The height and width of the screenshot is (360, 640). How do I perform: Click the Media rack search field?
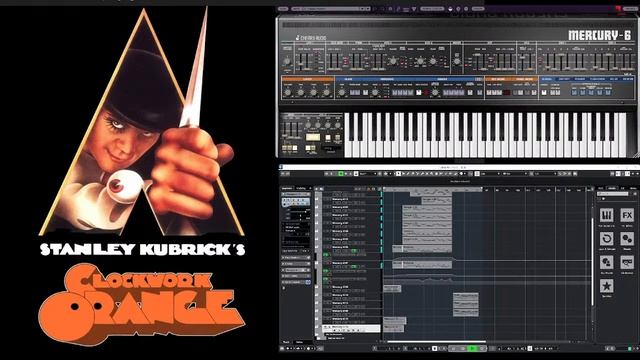pos(613,194)
